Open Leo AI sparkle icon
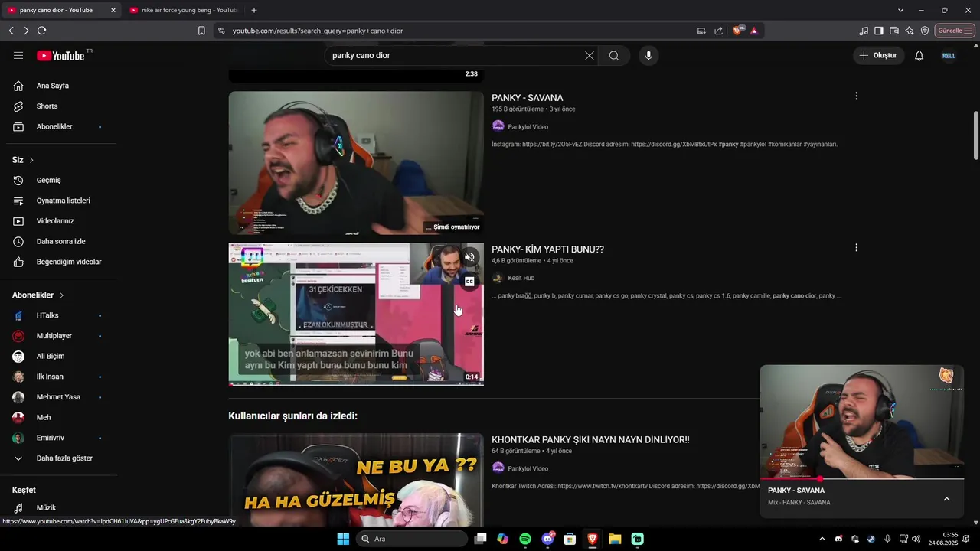 point(910,31)
